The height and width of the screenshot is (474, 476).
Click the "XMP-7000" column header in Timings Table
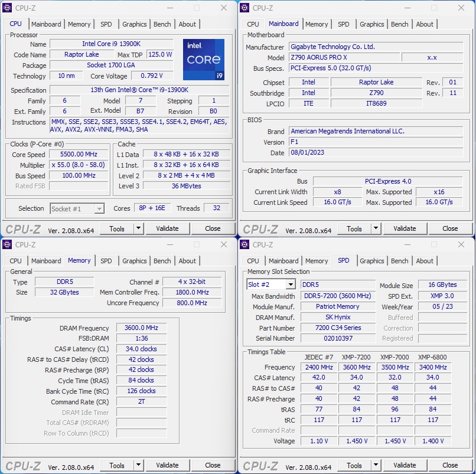tap(395, 357)
